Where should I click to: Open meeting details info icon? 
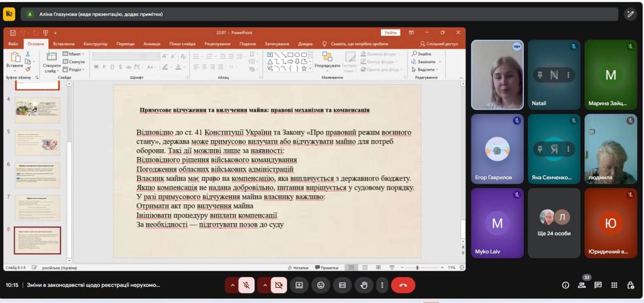click(566, 285)
